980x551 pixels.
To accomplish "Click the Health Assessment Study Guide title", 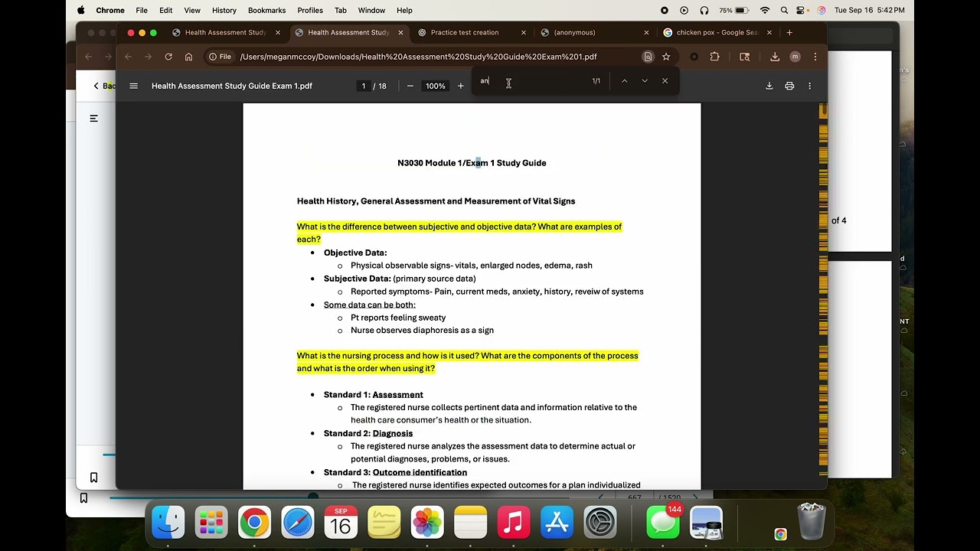I will point(232,86).
